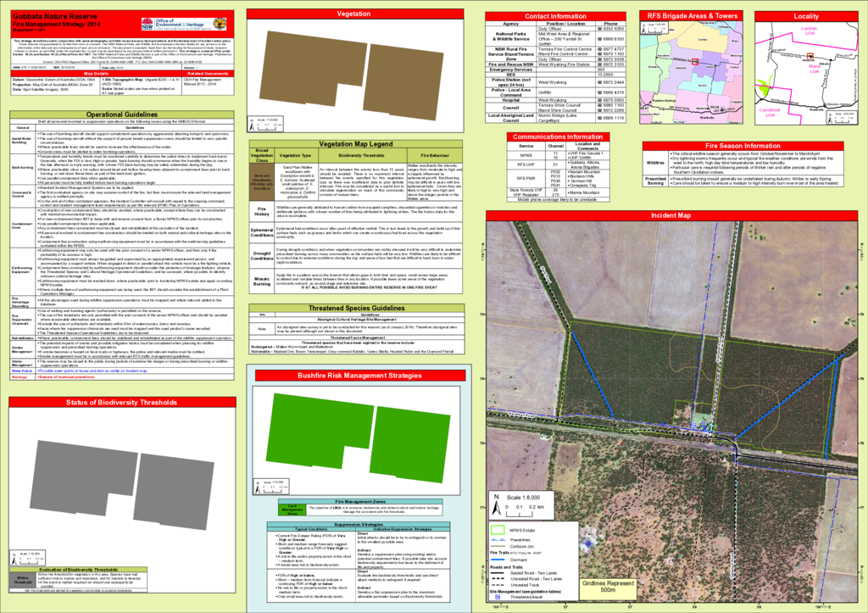Click the north arrow in the Bushfire Risk map

[257, 487]
